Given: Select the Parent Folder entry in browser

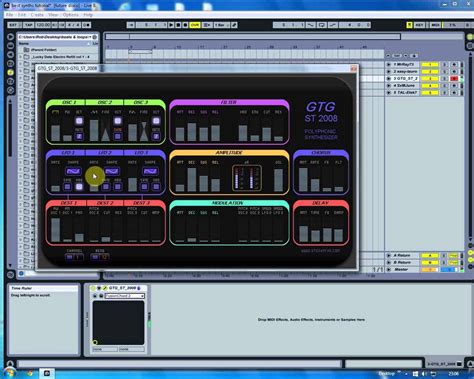Looking at the screenshot, I should [x=43, y=50].
